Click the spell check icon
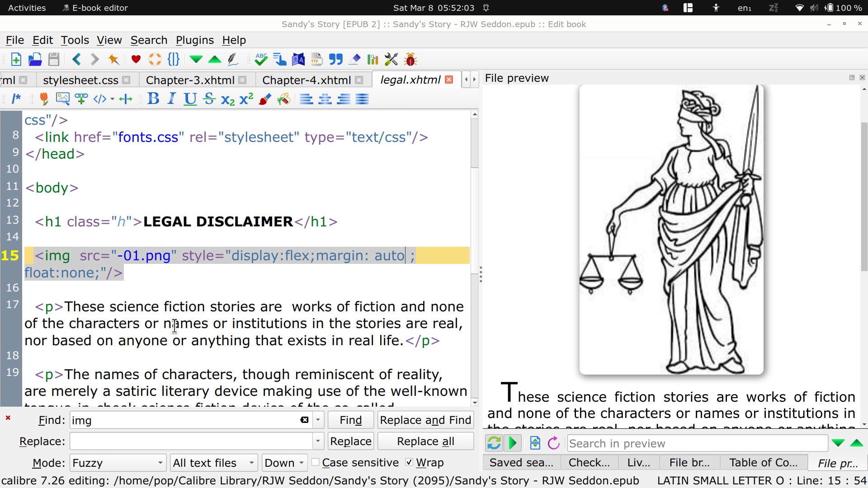Image resolution: width=868 pixels, height=488 pixels. coord(261,59)
